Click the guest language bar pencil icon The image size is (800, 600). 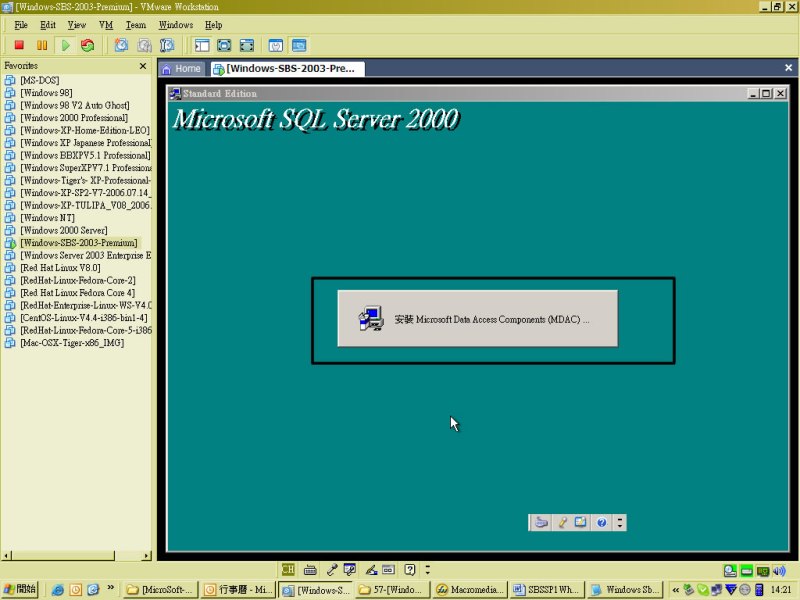tap(562, 522)
